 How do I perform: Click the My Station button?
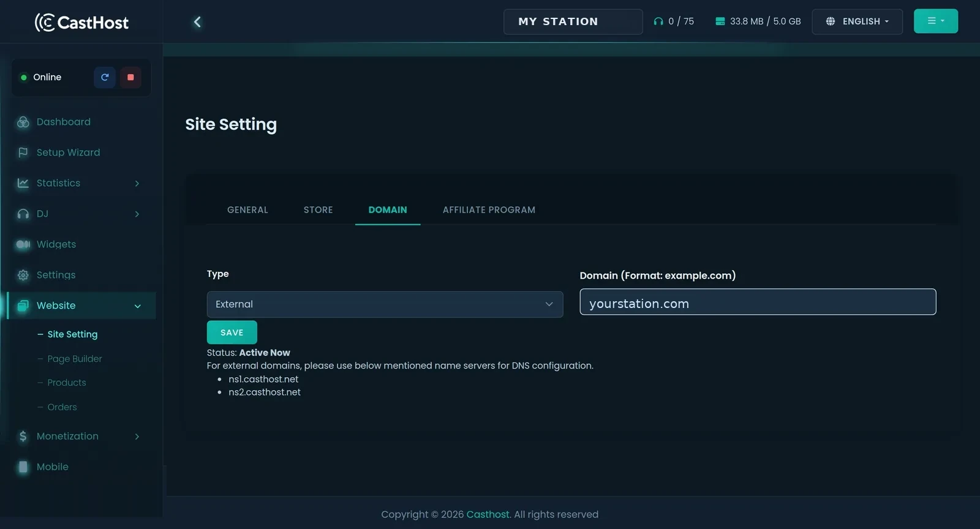pyautogui.click(x=573, y=21)
